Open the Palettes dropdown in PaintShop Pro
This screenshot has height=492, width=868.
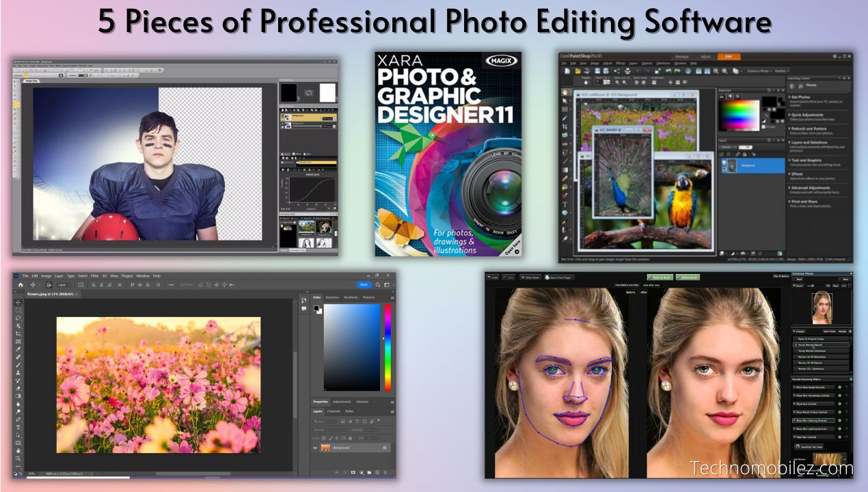[782, 71]
